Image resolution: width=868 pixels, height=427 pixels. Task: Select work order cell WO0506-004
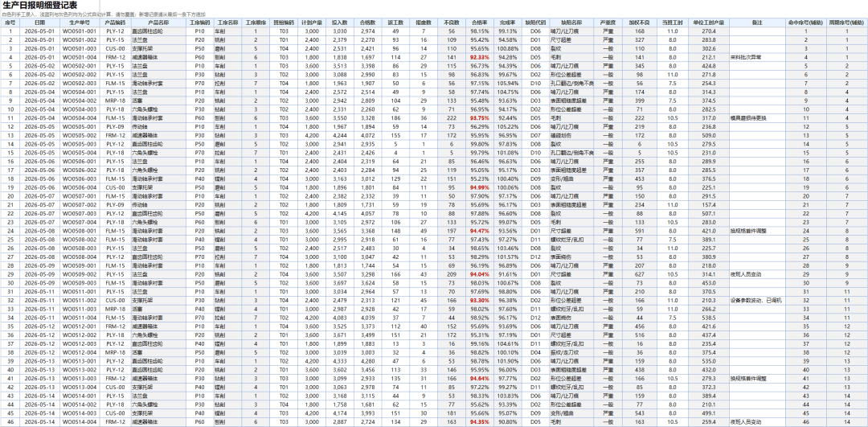(79, 187)
